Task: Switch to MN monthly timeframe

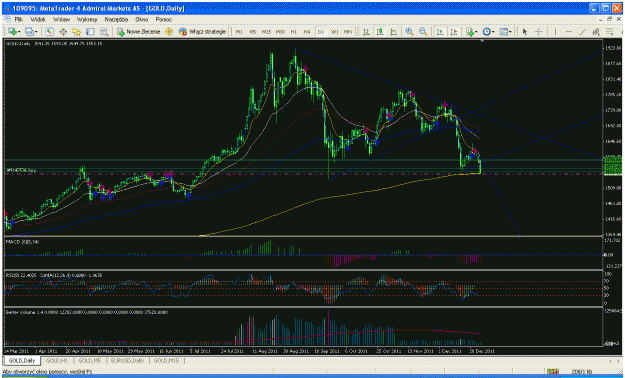Action: click(x=348, y=32)
